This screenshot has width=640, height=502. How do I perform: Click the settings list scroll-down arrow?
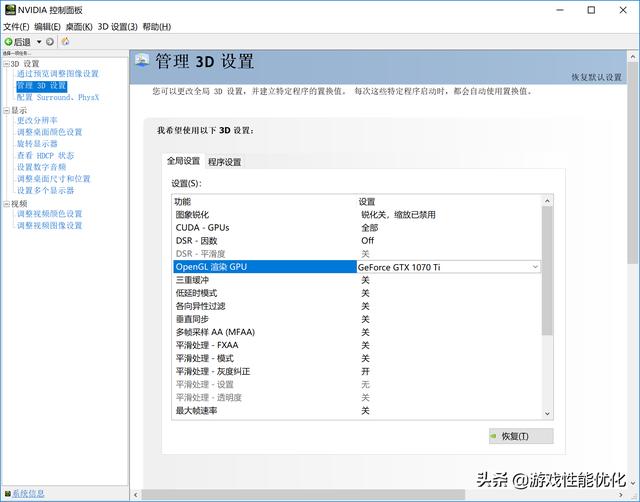coord(547,413)
